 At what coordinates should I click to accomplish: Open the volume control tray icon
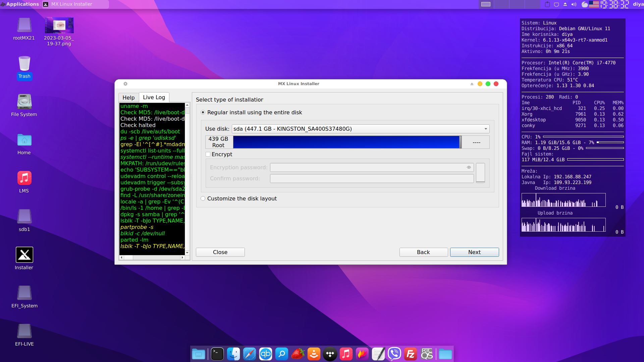pos(574,4)
